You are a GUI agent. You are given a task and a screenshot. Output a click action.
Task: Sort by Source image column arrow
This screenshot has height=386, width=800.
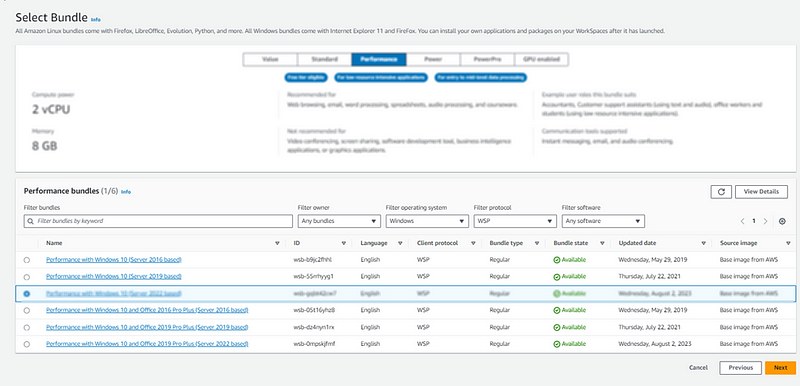coord(788,243)
